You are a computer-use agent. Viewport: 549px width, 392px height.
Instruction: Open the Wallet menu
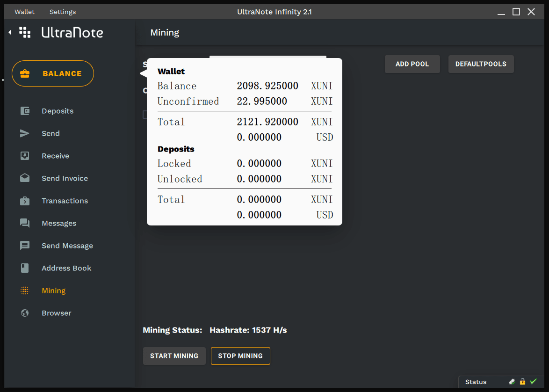[24, 12]
